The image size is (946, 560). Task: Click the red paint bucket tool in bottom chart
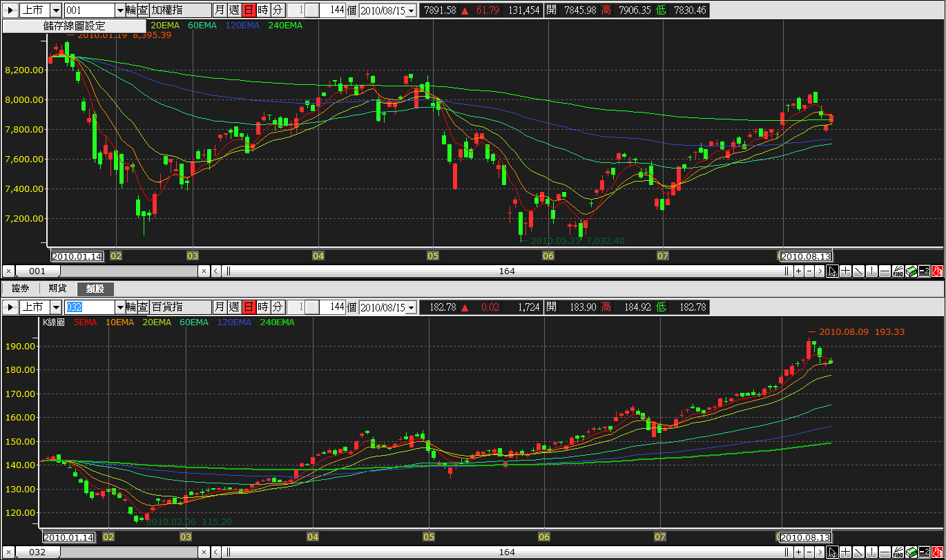(x=937, y=552)
